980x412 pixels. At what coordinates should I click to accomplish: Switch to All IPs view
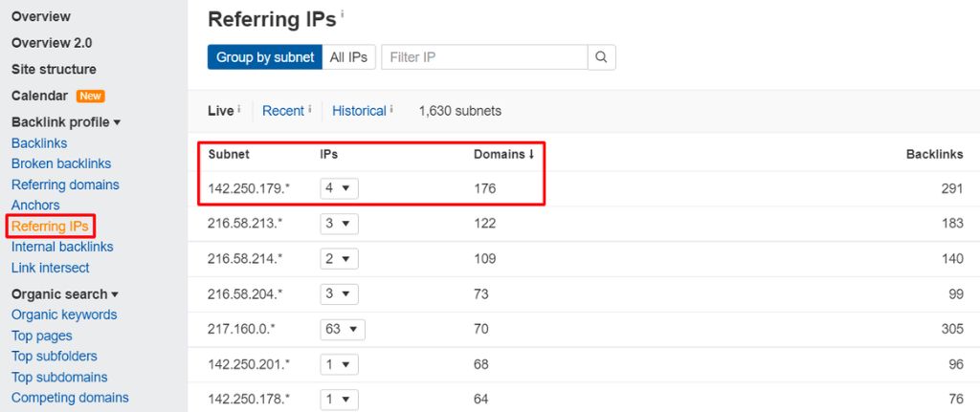348,57
